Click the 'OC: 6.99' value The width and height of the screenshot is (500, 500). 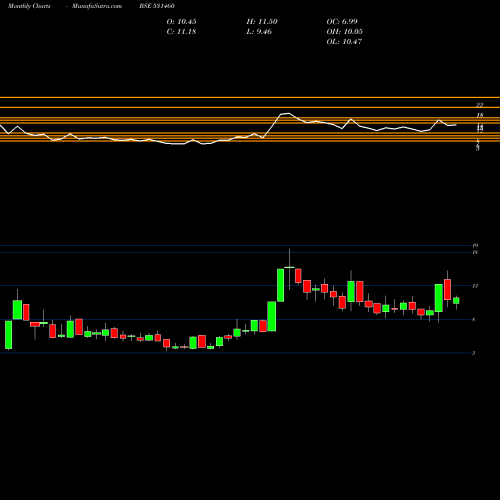coord(342,22)
